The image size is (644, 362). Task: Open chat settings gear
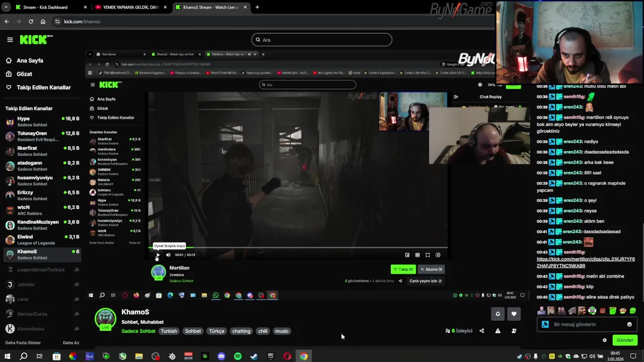pos(605,340)
